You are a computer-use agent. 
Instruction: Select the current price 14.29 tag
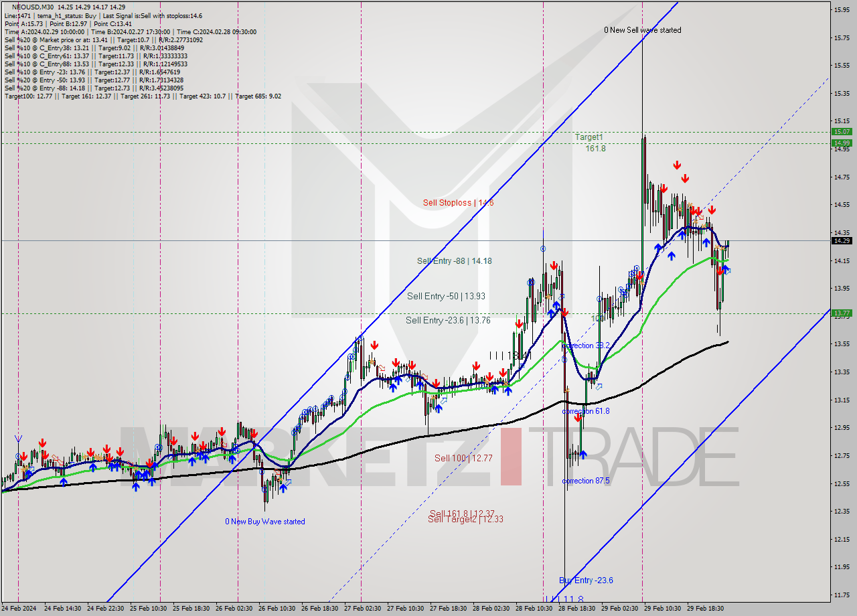point(842,240)
